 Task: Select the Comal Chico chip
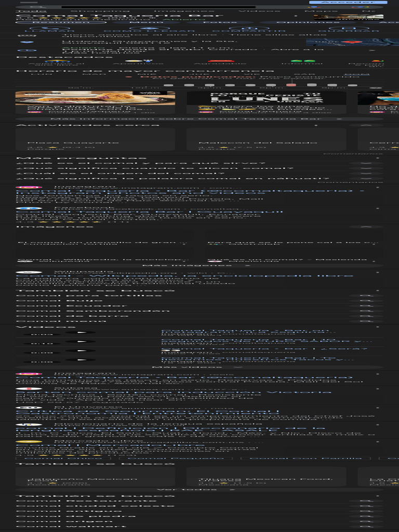(x=64, y=458)
